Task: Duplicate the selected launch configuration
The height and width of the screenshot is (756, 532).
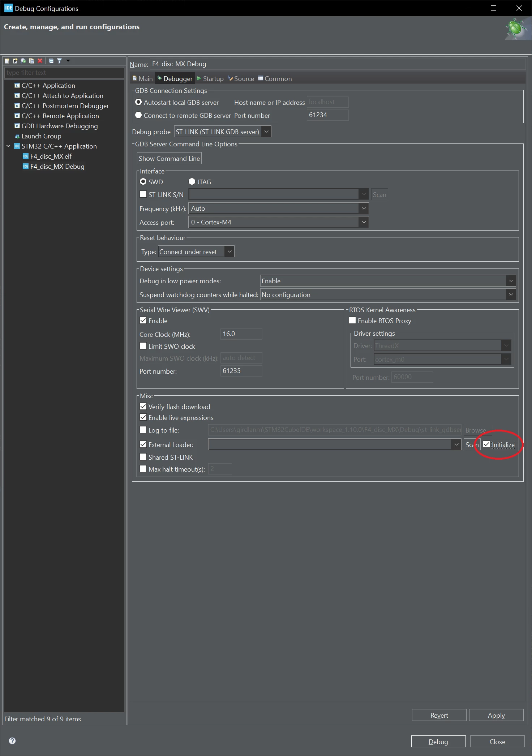Action: pos(31,61)
